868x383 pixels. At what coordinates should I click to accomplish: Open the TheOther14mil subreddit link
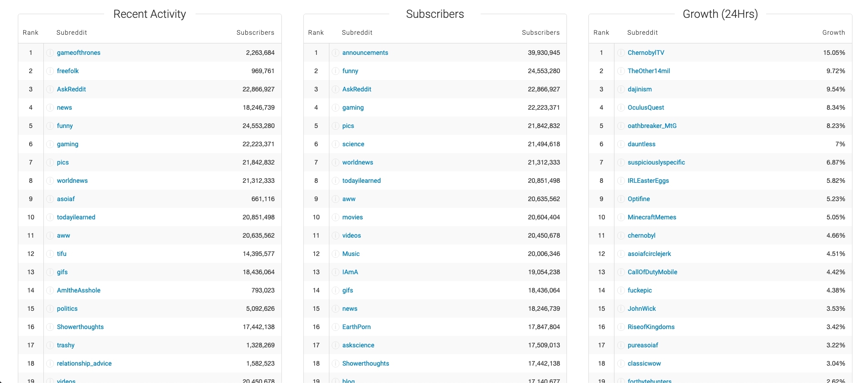tap(649, 71)
